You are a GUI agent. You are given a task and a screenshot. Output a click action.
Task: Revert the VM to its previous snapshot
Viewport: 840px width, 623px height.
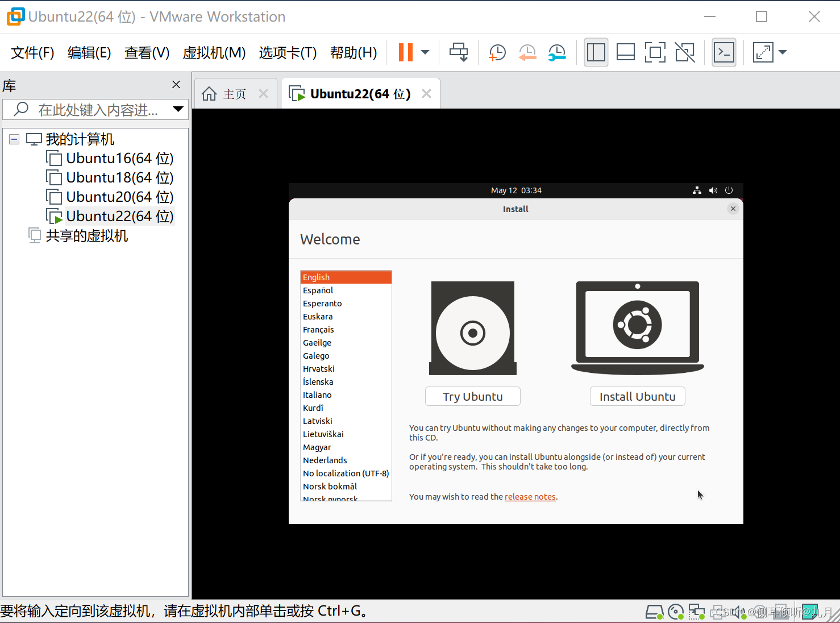[527, 52]
